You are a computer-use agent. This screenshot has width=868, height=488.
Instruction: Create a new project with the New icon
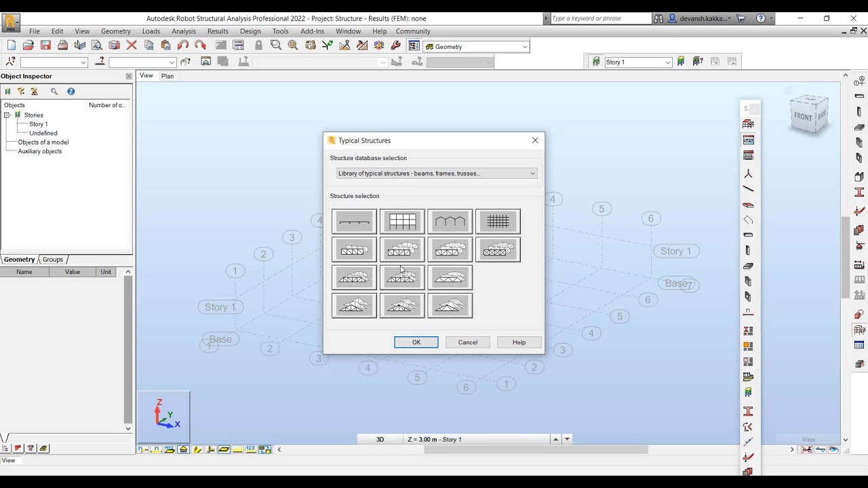pyautogui.click(x=11, y=45)
